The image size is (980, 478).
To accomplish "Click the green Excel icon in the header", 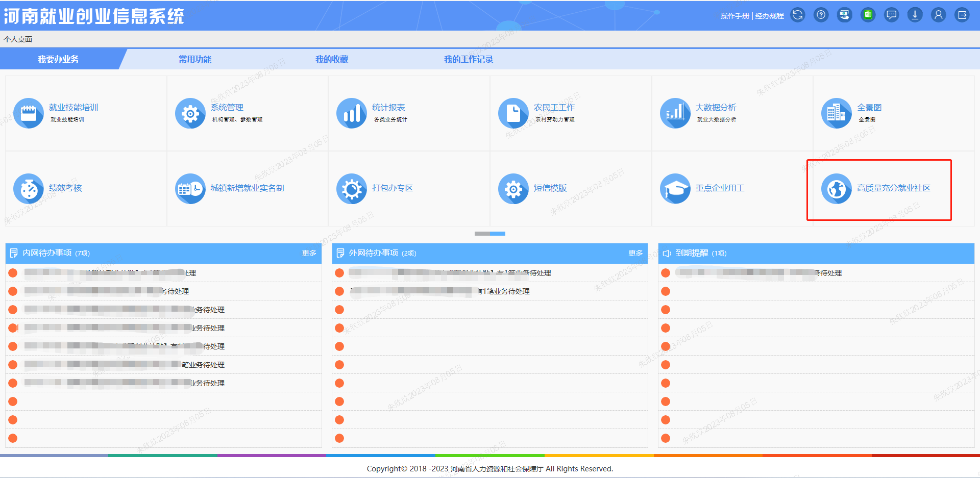I will coord(868,15).
